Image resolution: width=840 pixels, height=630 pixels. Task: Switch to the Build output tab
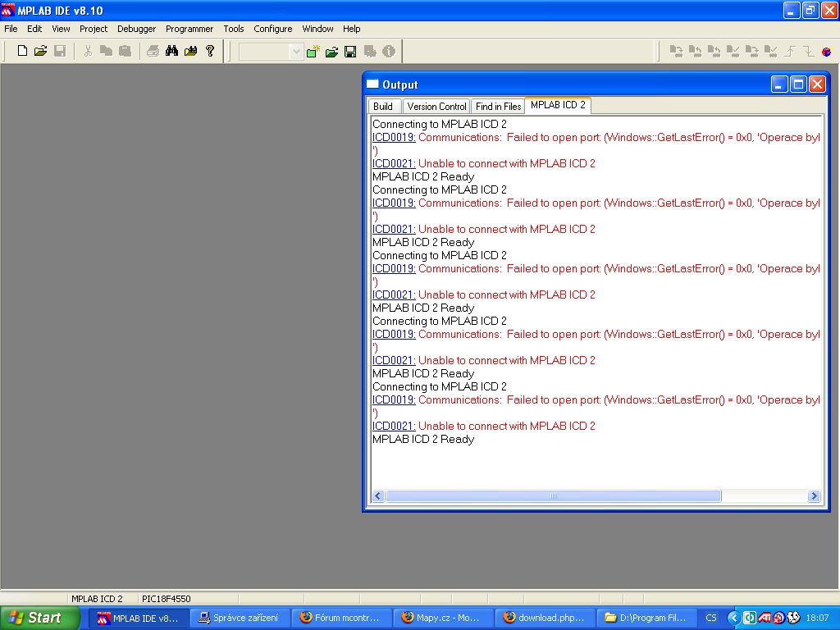(x=383, y=107)
